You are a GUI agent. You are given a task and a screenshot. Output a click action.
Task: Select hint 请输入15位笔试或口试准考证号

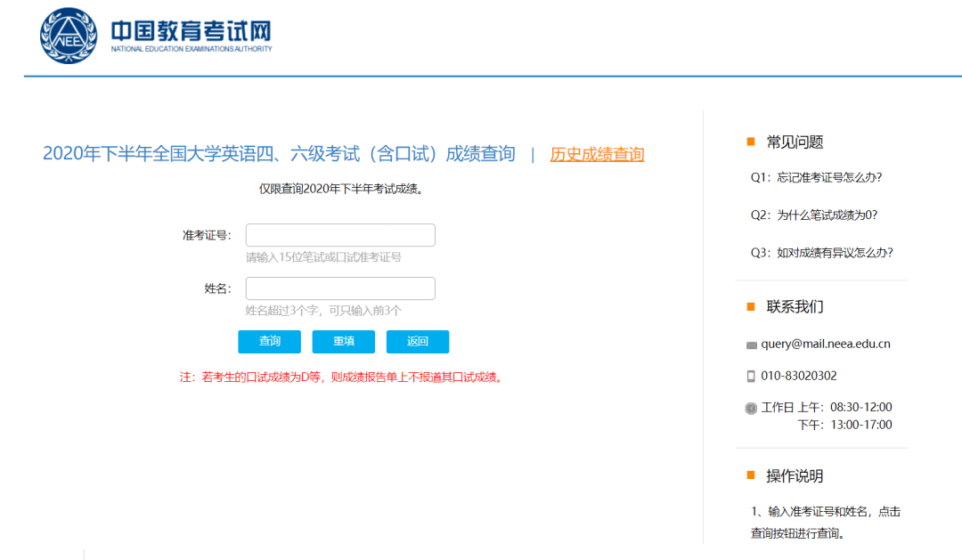pos(323,257)
